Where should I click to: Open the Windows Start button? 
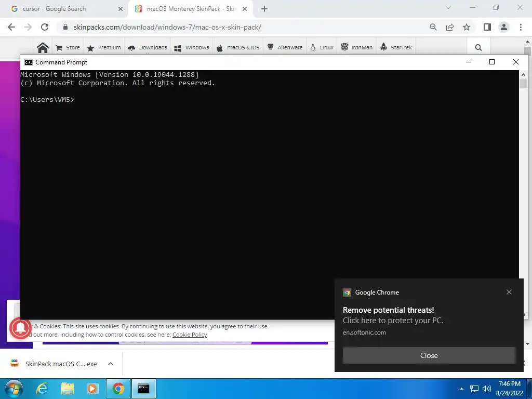(14, 389)
